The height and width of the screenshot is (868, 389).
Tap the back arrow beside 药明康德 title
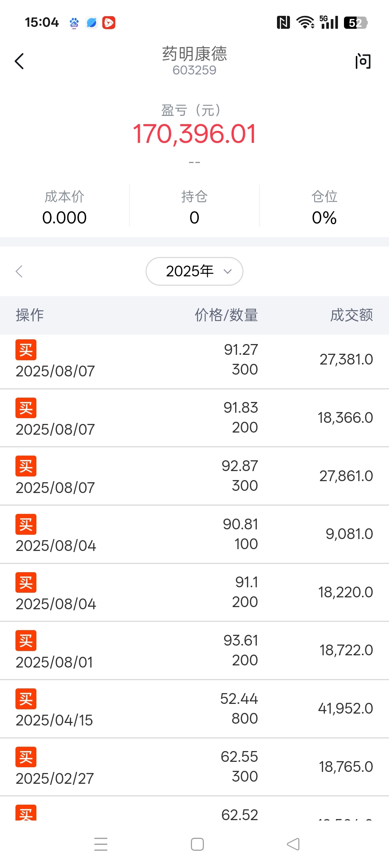19,61
